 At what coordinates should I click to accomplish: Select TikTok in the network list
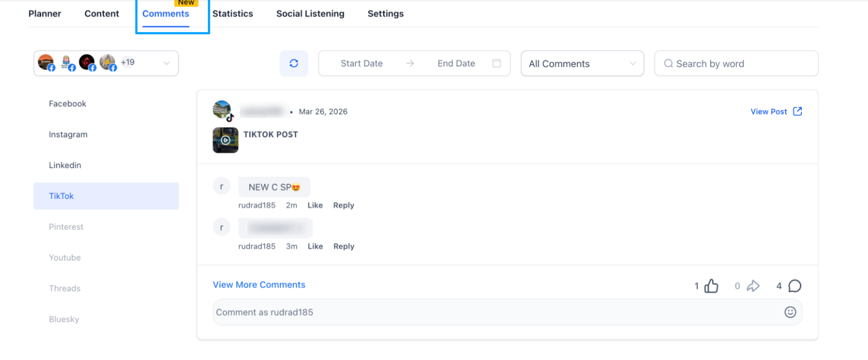[106, 196]
